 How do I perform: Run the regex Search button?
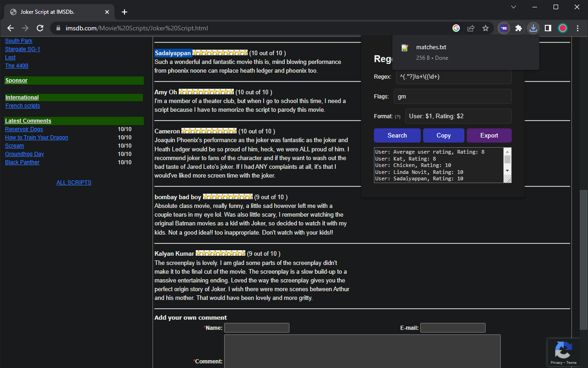[397, 135]
